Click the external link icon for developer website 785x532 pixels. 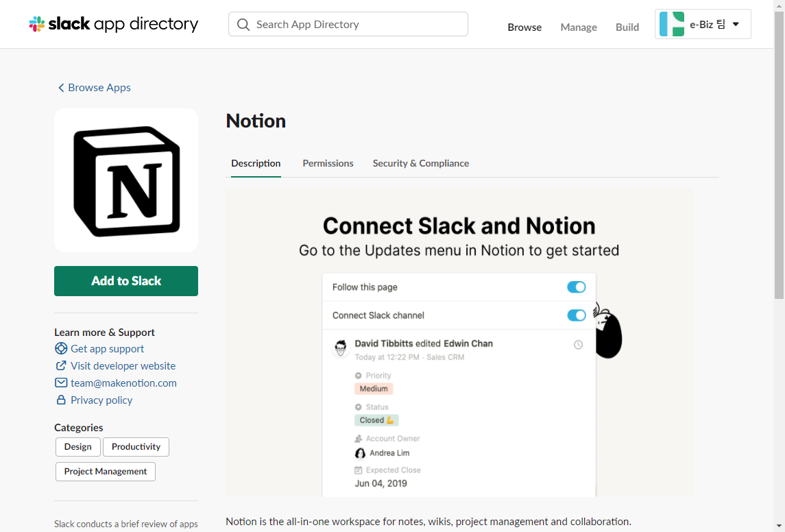pos(61,366)
